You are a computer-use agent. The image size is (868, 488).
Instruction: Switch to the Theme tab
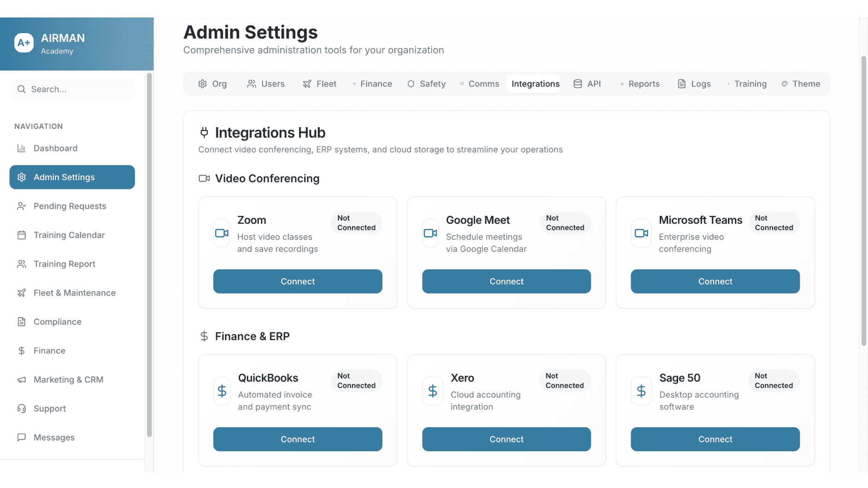(801, 84)
